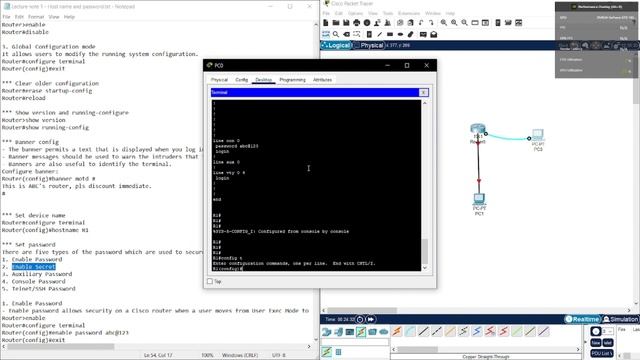Open Packet Tracer Extensions menu
This screenshot has width=640, height=360.
(x=409, y=13)
